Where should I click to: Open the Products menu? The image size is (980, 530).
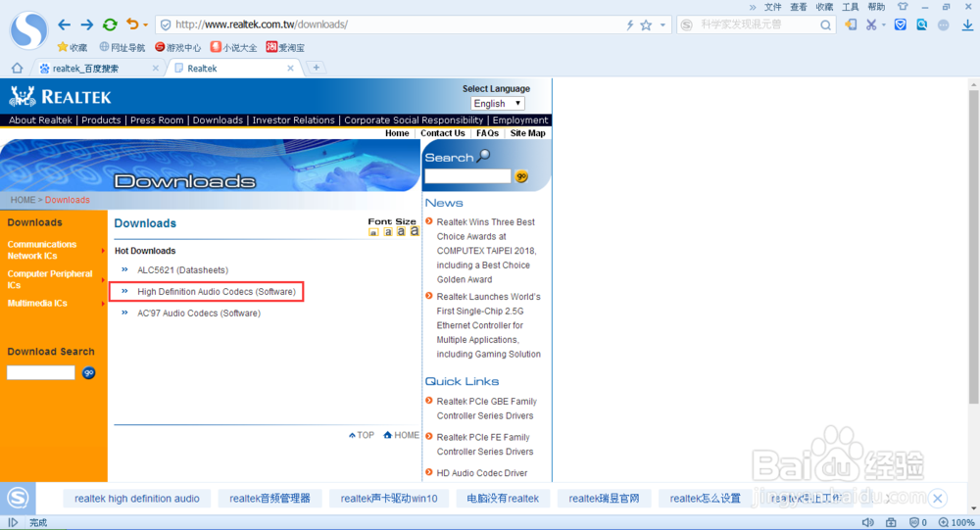tap(101, 120)
